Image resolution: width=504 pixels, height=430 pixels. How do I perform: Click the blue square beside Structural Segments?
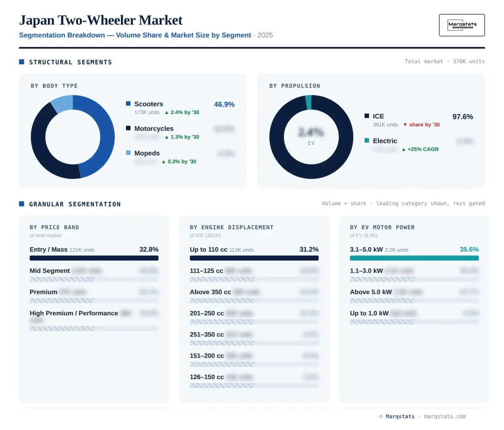click(21, 62)
